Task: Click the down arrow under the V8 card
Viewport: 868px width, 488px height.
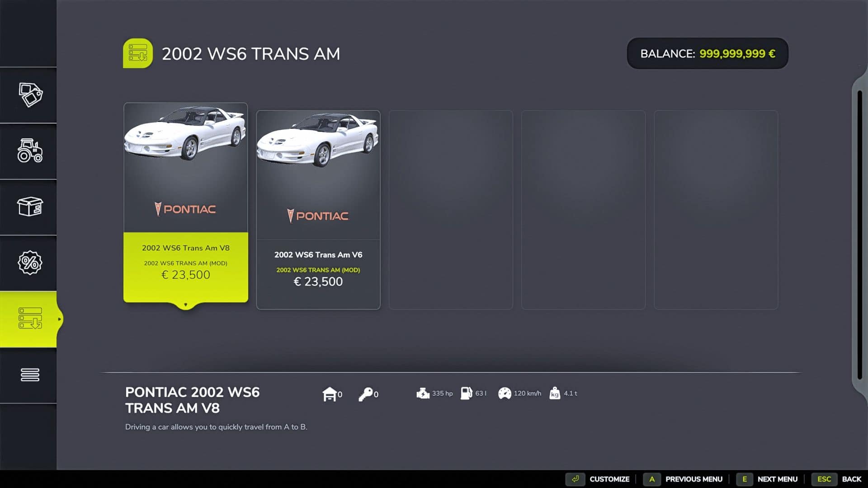Action: (x=185, y=305)
